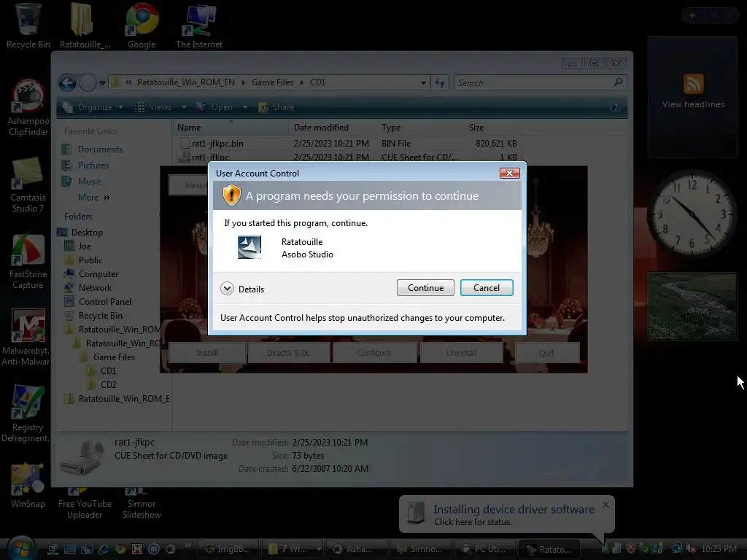Open the dropdown arrow beside Open
This screenshot has width=747, height=560.
coord(245,107)
